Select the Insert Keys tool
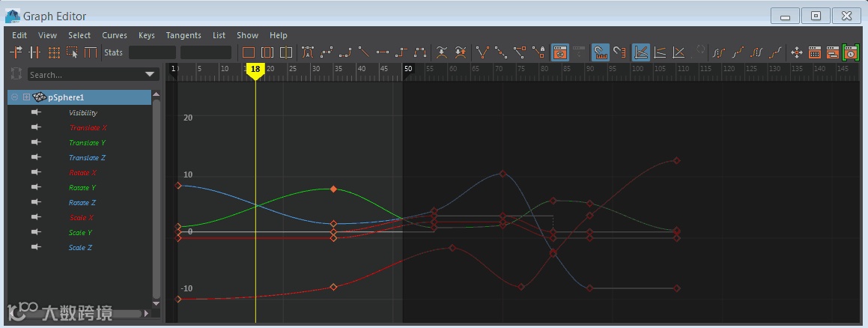Viewport: 868px width, 328px height. pos(35,52)
